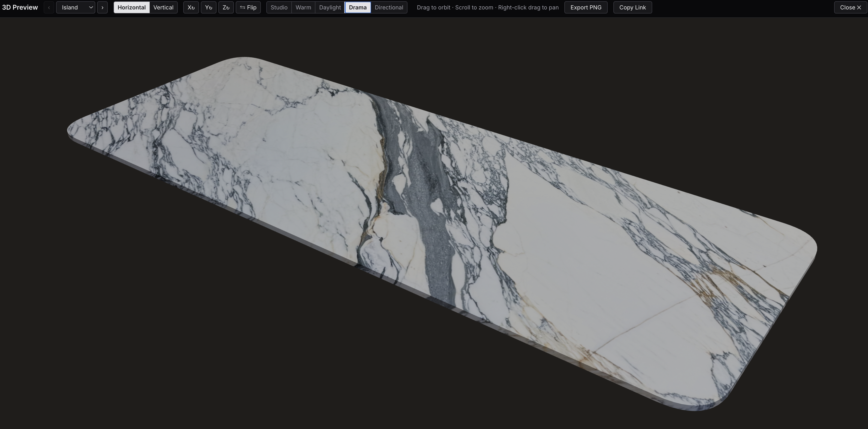The image size is (868, 429).
Task: Rotate the slab around the Y axis
Action: tap(209, 7)
